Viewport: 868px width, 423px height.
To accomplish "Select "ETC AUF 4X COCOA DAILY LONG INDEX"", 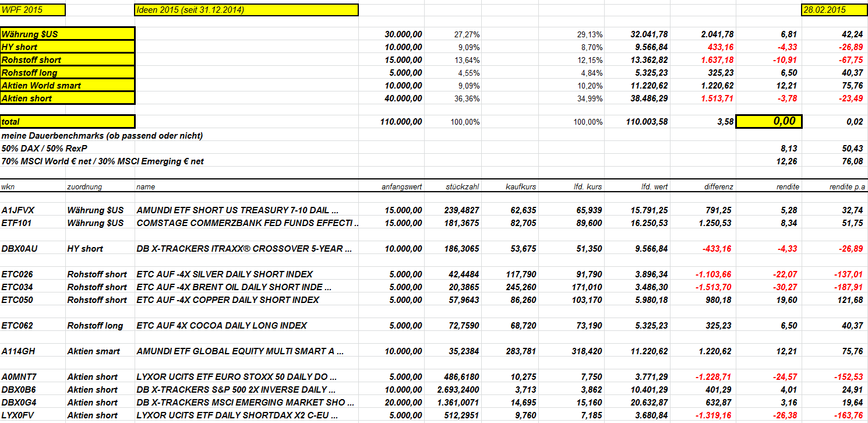I will click(x=221, y=326).
